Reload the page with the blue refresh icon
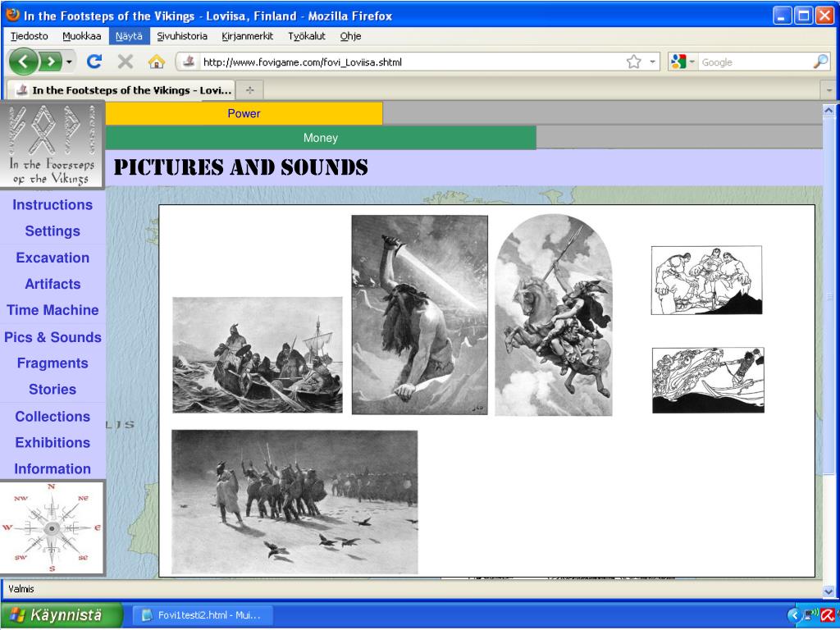This screenshot has width=840, height=630. 94,62
